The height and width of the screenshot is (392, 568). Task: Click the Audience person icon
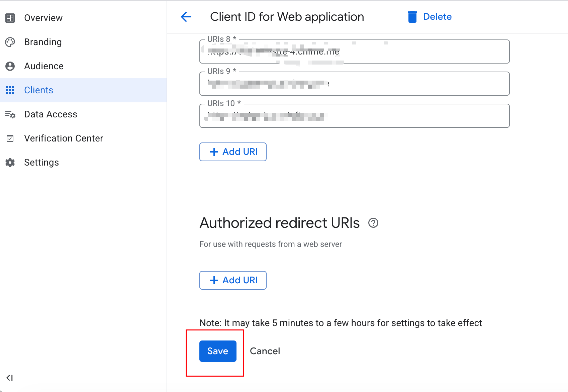(x=10, y=66)
